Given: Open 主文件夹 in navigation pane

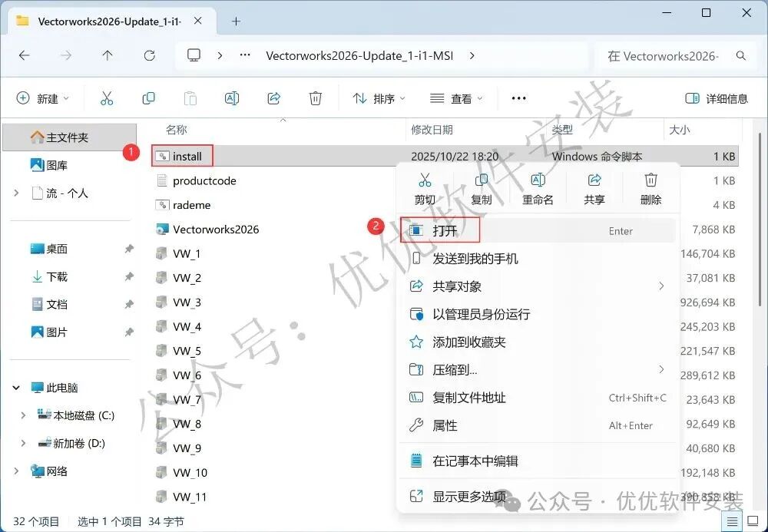Looking at the screenshot, I should 70,137.
